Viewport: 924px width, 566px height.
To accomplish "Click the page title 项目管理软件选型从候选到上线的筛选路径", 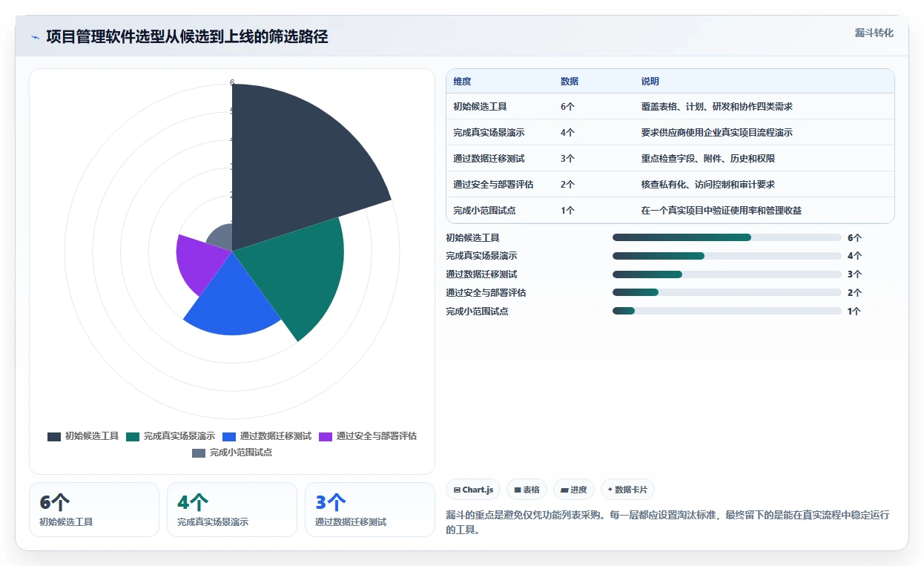I will [187, 37].
